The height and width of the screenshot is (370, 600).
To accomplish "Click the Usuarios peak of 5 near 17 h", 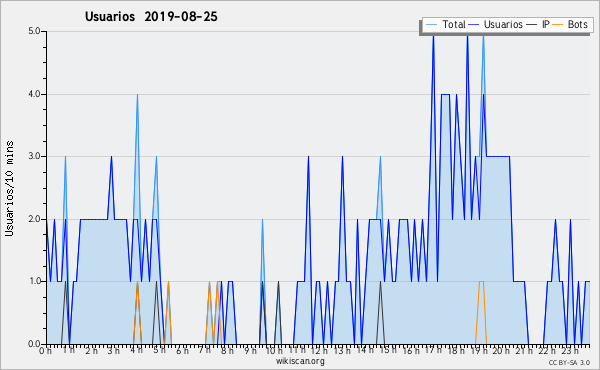I will click(433, 37).
